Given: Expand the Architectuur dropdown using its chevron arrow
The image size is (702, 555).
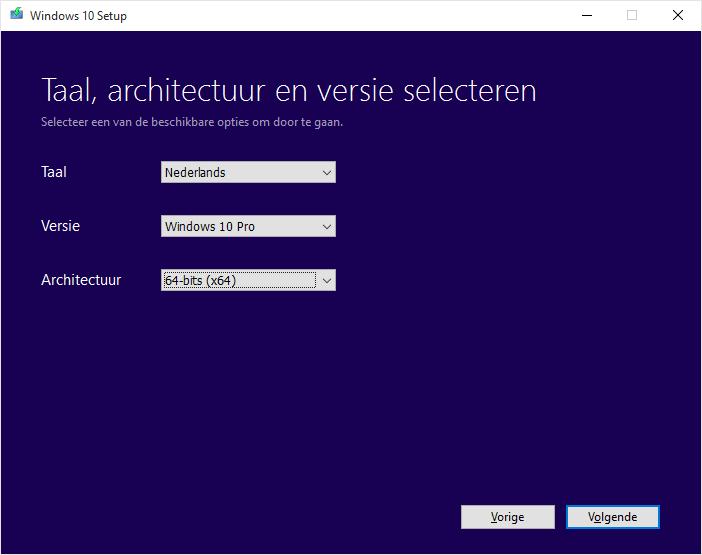Looking at the screenshot, I should (327, 281).
